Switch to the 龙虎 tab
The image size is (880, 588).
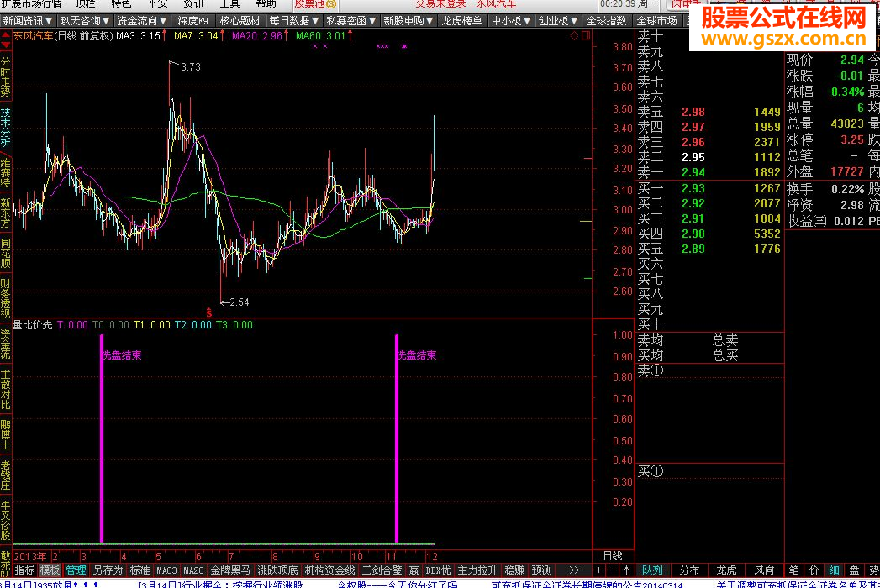(726, 570)
